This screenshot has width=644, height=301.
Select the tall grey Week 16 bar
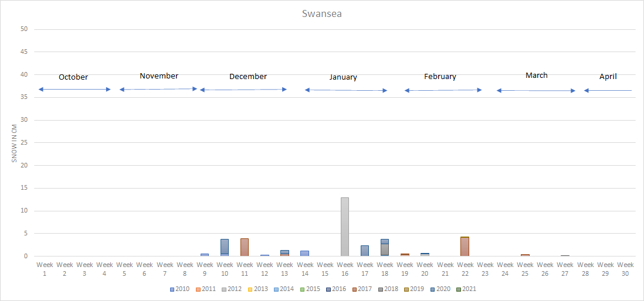[x=345, y=227]
